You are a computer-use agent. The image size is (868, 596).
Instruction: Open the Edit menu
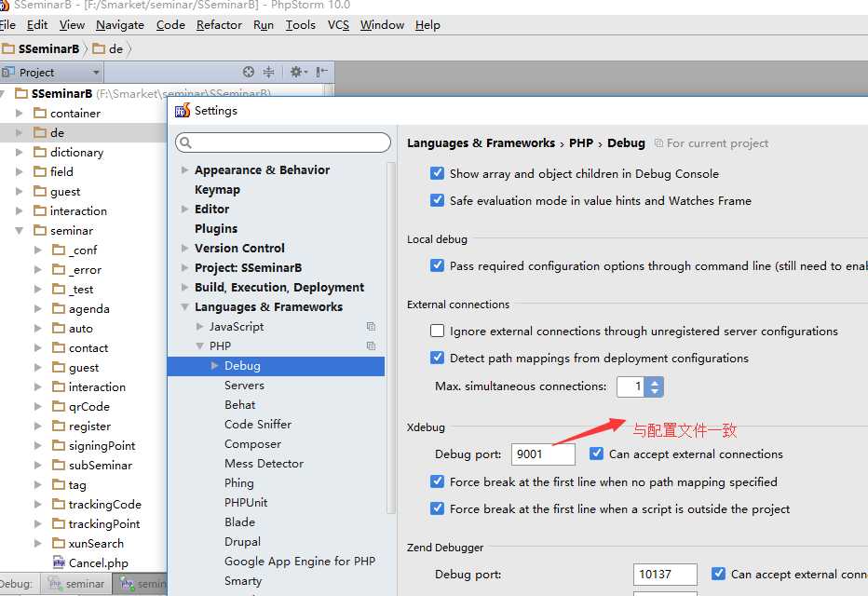tap(37, 25)
